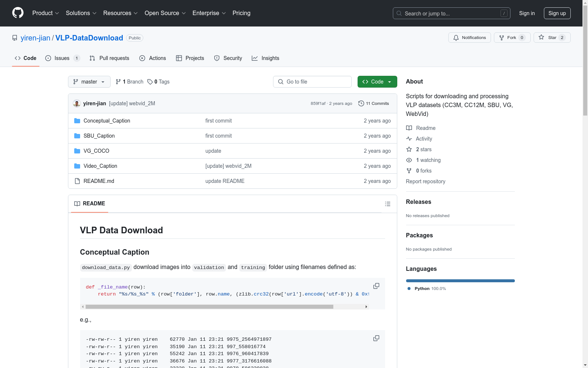Open the SBU_Caption folder
The image size is (588, 368).
tap(99, 136)
